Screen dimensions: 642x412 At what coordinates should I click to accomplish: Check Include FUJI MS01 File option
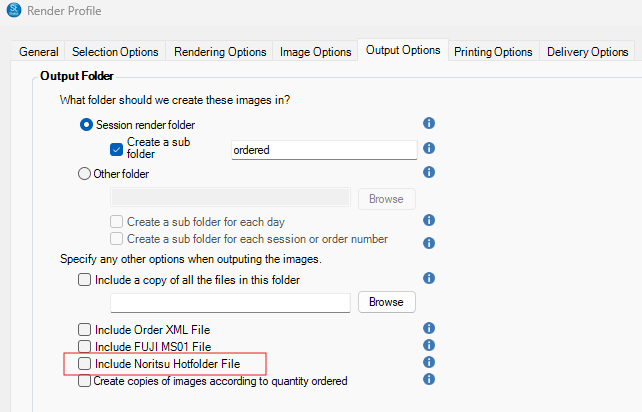(85, 346)
